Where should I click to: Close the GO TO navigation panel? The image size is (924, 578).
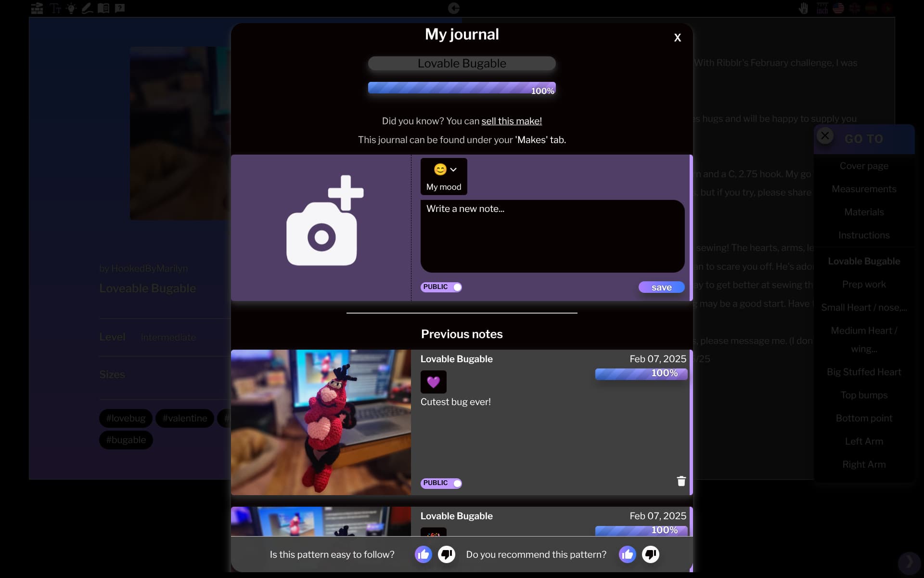tap(825, 136)
